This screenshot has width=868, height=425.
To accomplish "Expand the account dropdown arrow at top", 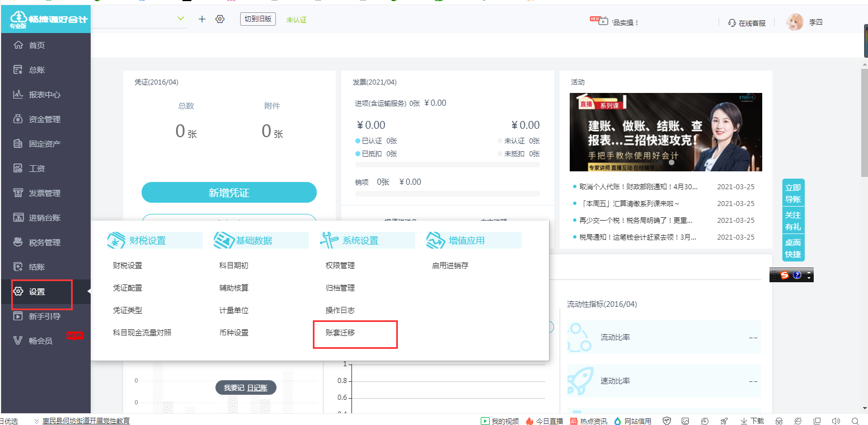I will click(181, 19).
